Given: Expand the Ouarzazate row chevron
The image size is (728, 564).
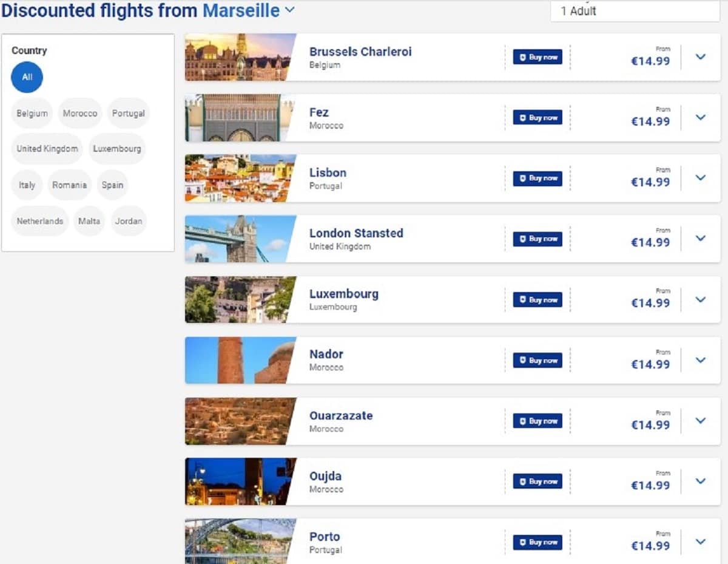Looking at the screenshot, I should 701,421.
